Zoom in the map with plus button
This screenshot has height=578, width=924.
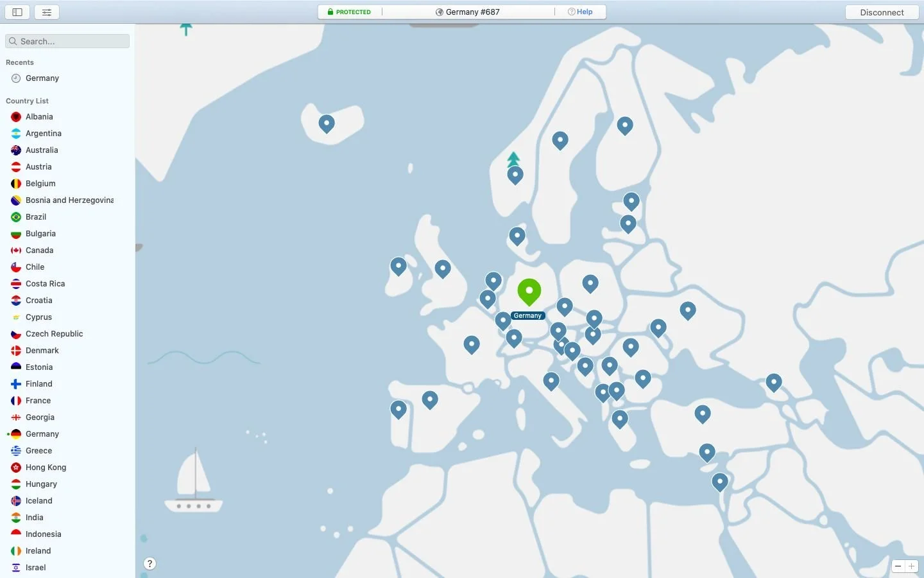coord(911,566)
